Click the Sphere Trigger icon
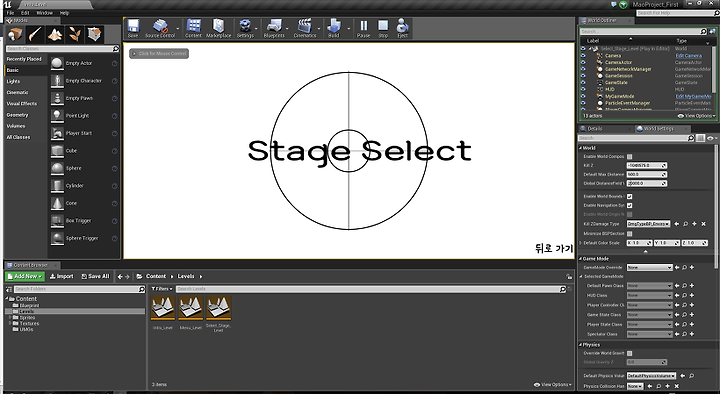 [x=57, y=238]
